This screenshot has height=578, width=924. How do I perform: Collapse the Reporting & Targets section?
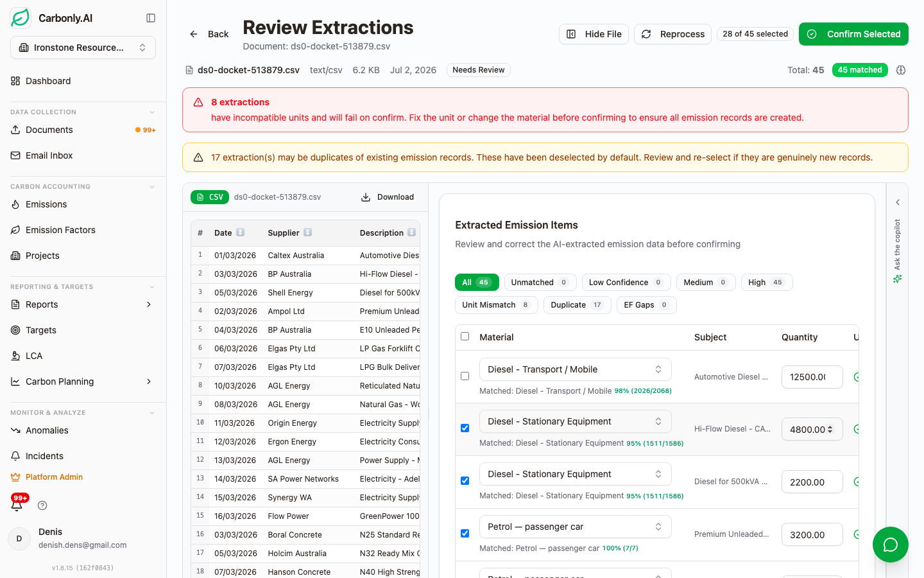pos(152,287)
